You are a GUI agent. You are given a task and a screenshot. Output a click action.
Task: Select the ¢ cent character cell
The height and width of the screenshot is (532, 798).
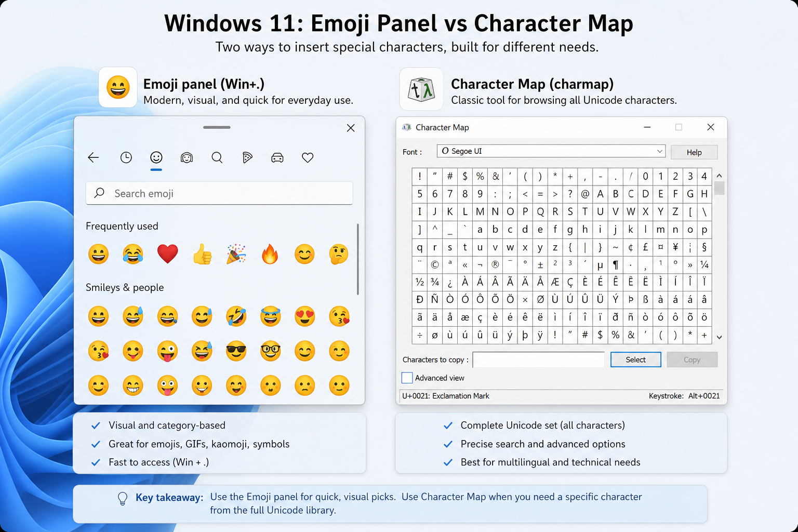tap(630, 247)
